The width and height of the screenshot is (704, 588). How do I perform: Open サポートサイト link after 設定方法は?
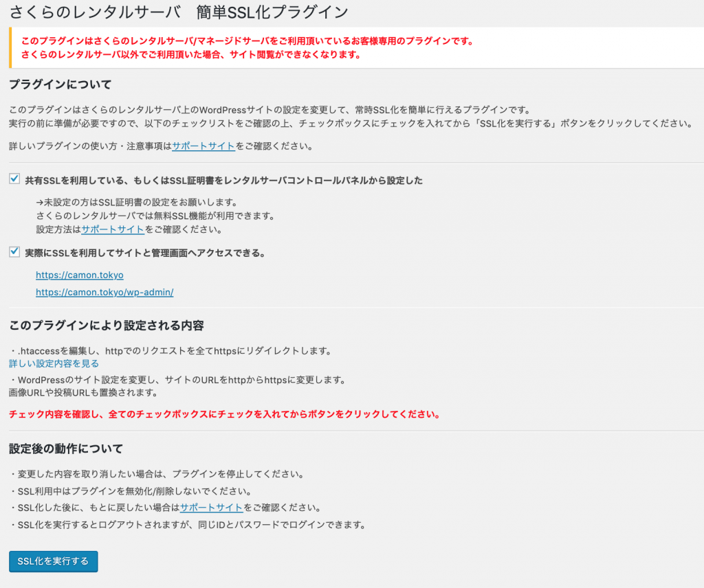click(x=113, y=229)
